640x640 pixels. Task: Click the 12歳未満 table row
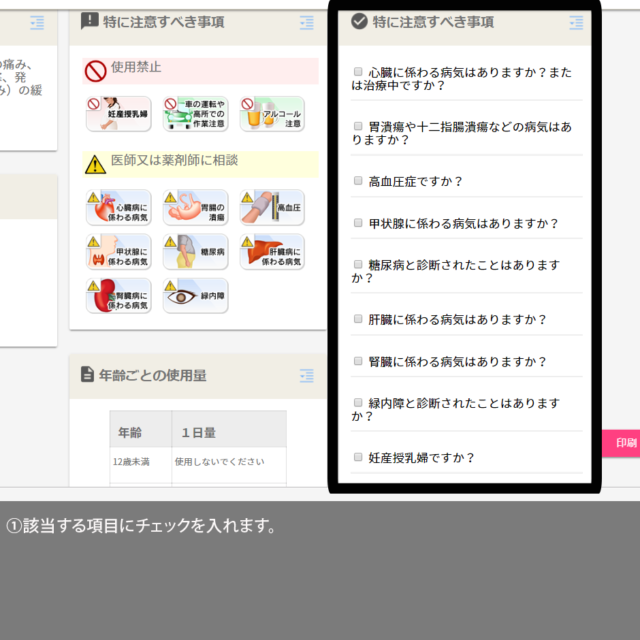tap(197, 462)
